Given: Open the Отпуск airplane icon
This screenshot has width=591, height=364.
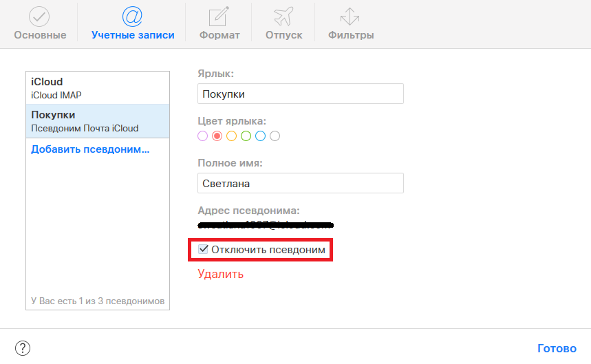Looking at the screenshot, I should click(283, 17).
